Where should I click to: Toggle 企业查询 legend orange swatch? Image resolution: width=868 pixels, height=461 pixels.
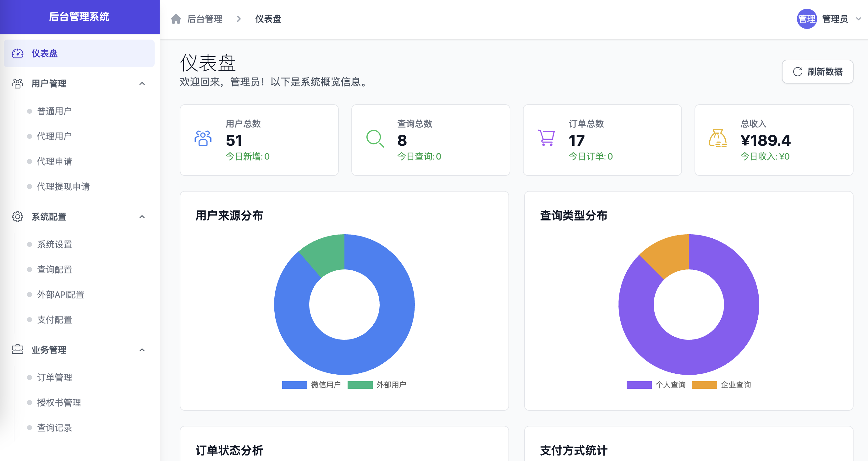pos(704,385)
